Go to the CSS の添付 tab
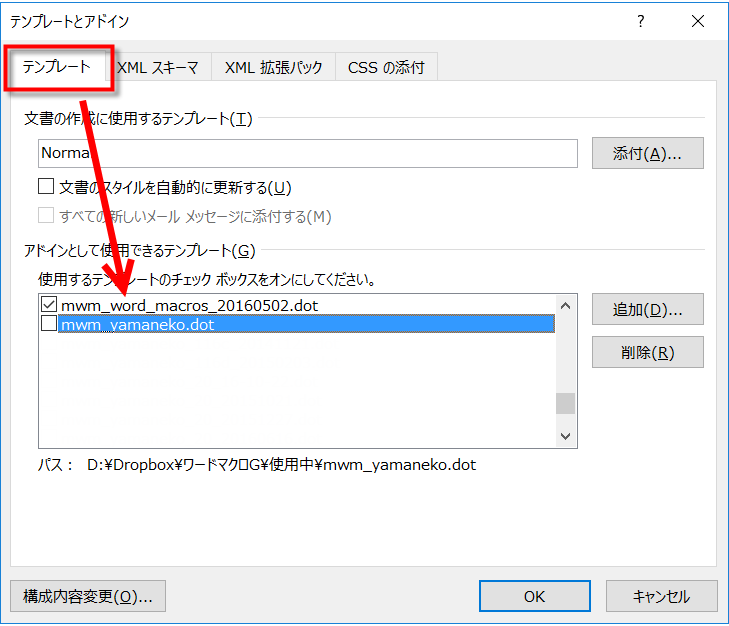 (386, 68)
